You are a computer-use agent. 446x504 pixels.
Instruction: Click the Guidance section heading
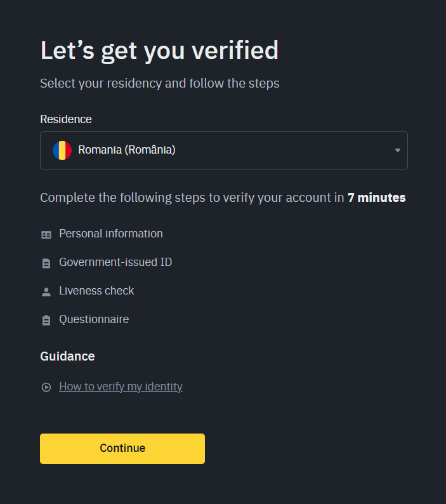(x=67, y=356)
